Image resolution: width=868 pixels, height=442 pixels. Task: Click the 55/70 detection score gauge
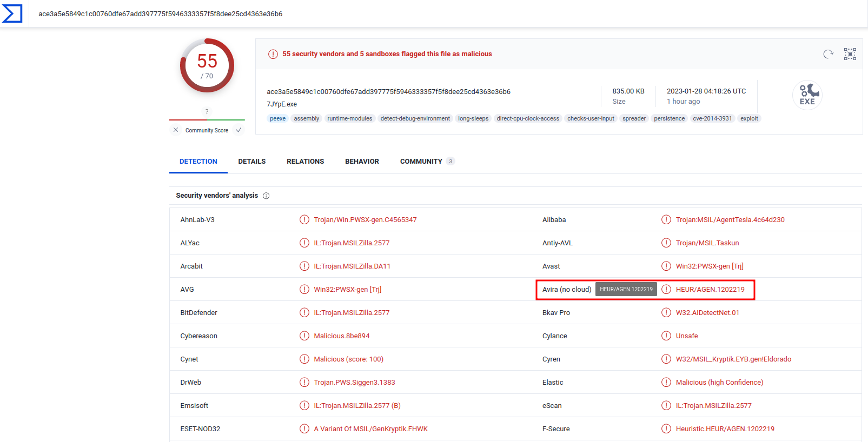207,65
